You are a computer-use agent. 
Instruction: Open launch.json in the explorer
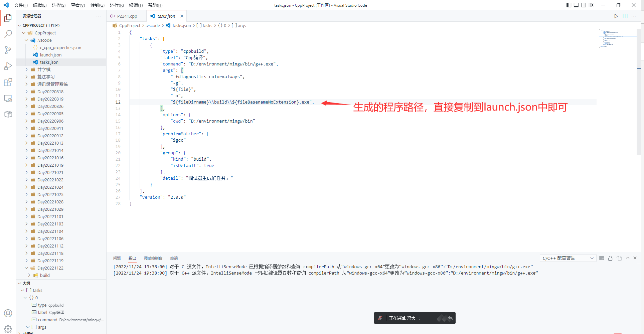[61, 55]
